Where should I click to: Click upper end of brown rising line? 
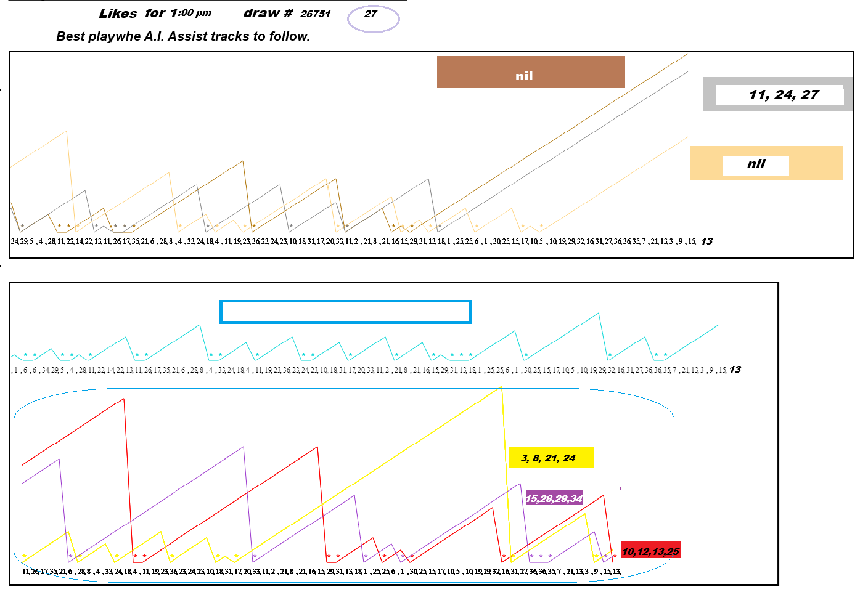pyautogui.click(x=687, y=54)
